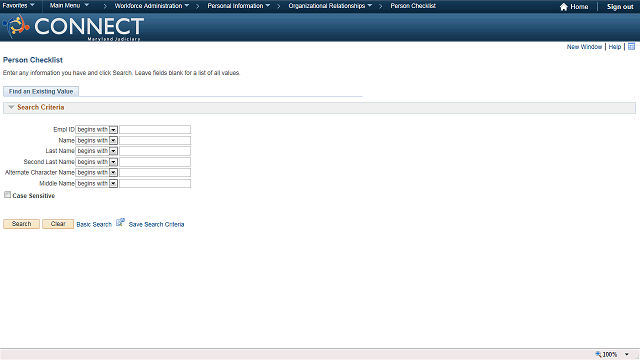Click the Home icon in top bar
Image resolution: width=640 pixels, height=360 pixels.
click(564, 7)
